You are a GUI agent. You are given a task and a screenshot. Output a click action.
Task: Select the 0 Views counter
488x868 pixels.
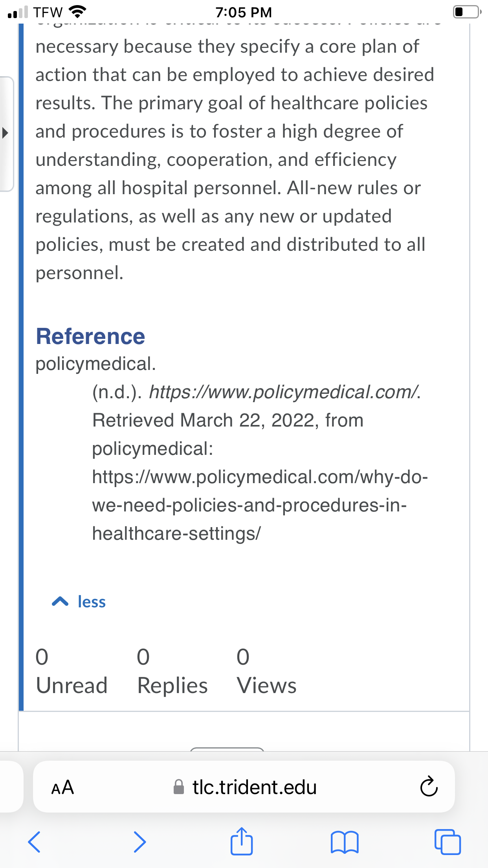point(266,672)
